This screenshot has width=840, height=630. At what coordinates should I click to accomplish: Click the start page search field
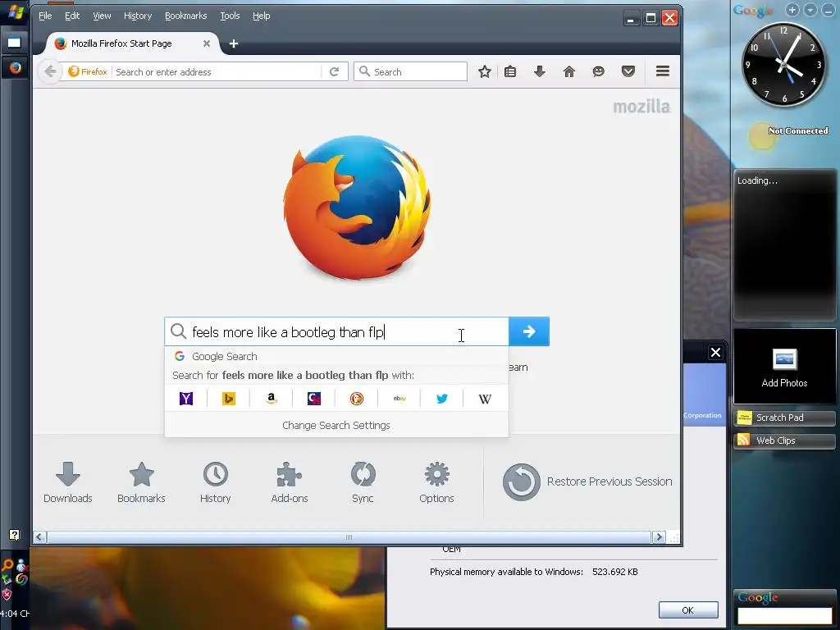click(x=336, y=331)
